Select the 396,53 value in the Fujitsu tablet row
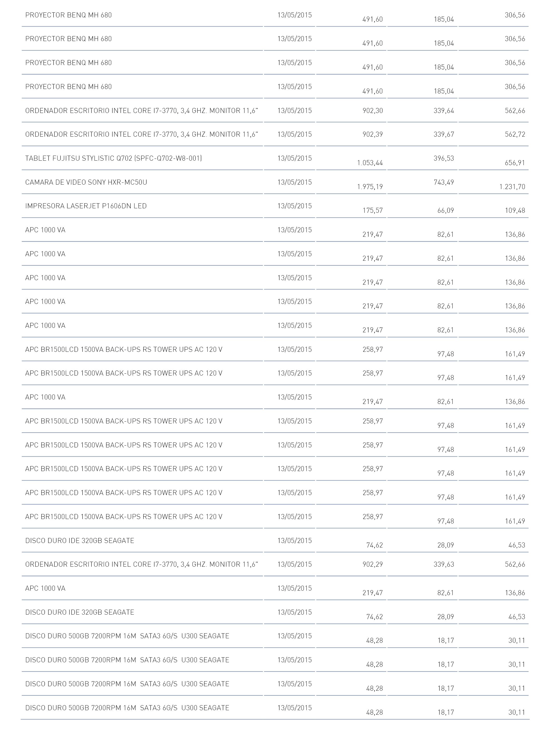The image size is (560, 731). point(444,158)
